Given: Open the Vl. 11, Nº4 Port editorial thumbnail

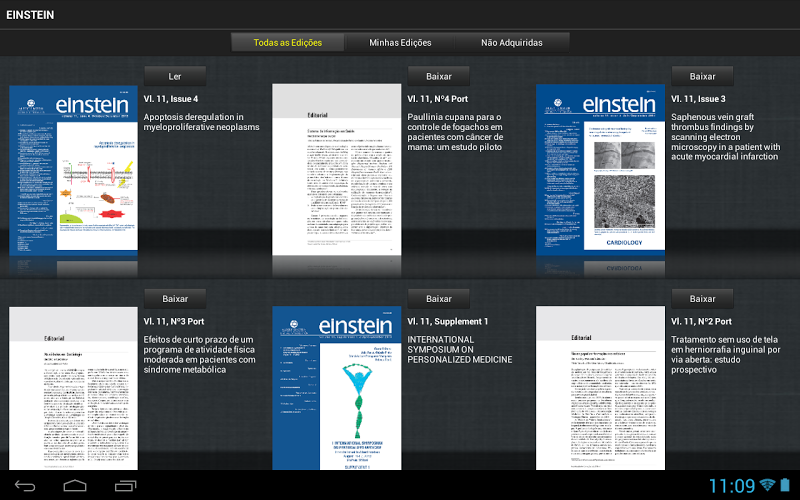Looking at the screenshot, I should [x=337, y=170].
